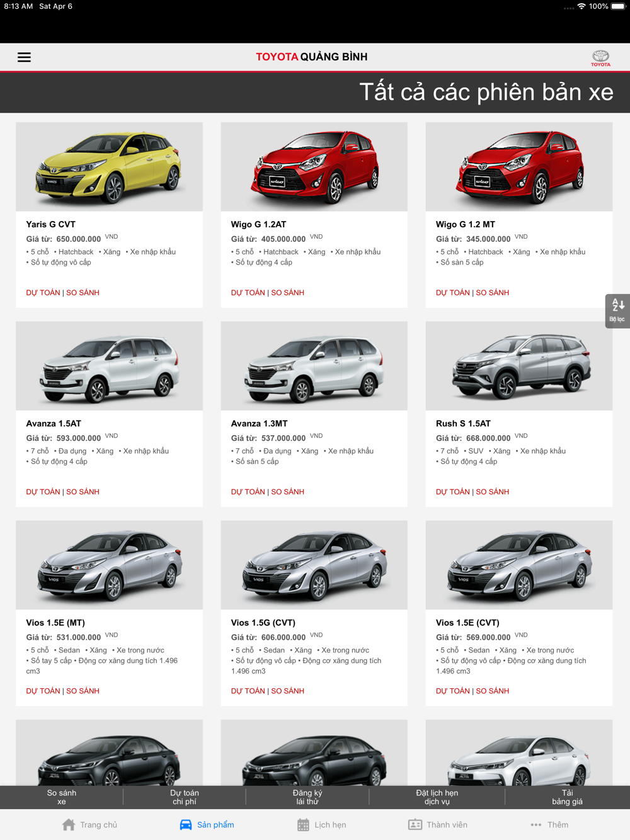The image size is (630, 840).
Task: Click DỰ TOÁN for Yaris G CVT
Action: [43, 293]
